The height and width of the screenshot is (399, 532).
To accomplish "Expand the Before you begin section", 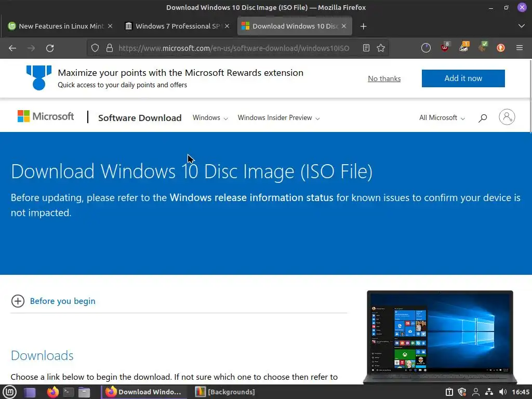I will pyautogui.click(x=54, y=301).
